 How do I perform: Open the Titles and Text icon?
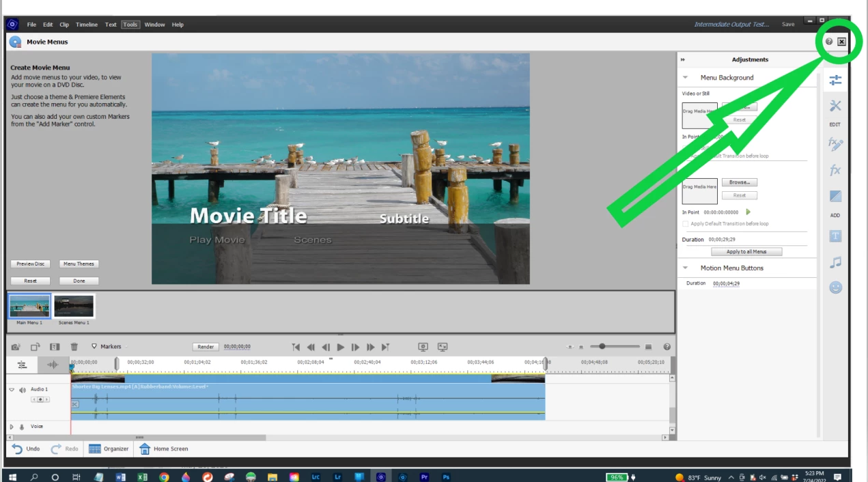click(835, 236)
